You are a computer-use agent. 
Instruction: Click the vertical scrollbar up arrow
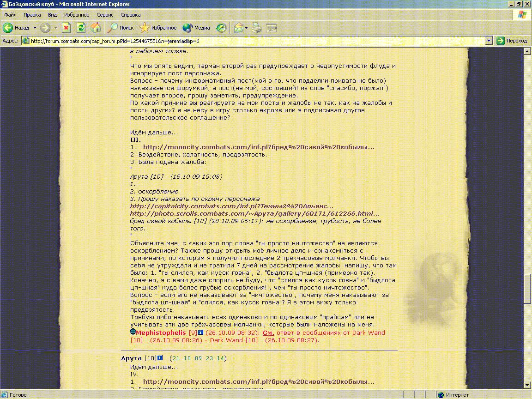pos(527,52)
